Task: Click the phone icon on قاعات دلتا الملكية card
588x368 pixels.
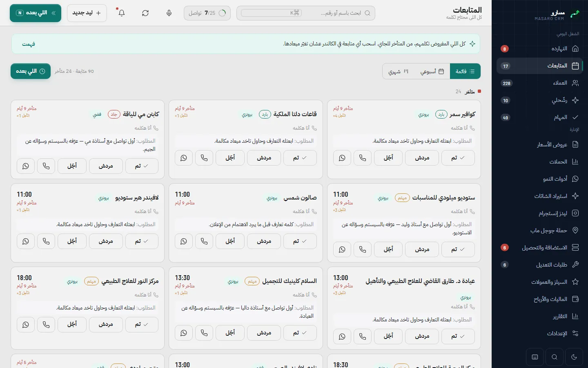Action: pyautogui.click(x=204, y=158)
